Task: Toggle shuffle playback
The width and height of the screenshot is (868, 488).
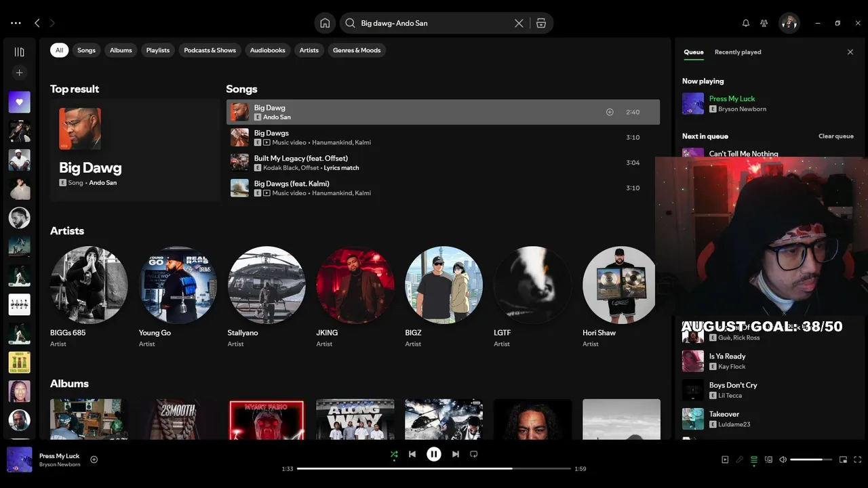Action: [394, 455]
